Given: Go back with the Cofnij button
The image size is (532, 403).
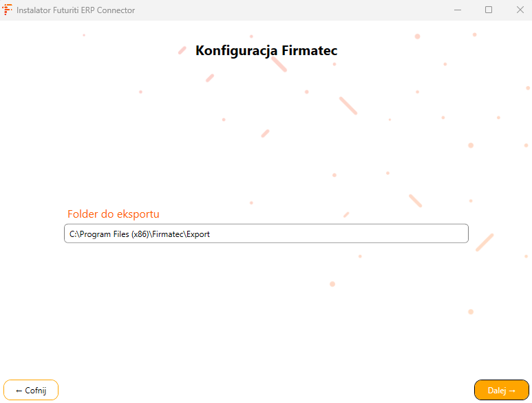Looking at the screenshot, I should tap(31, 390).
